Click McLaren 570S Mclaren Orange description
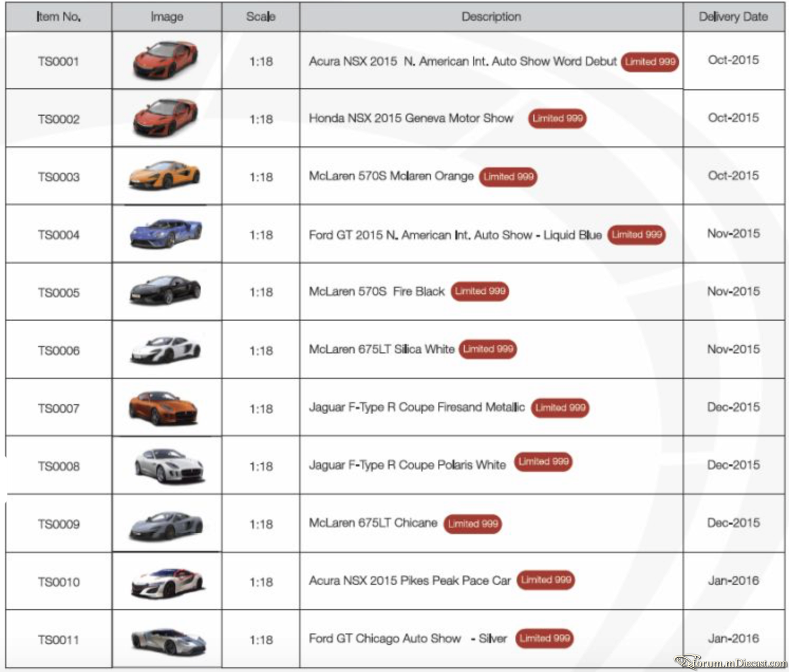The height and width of the screenshot is (672, 789). click(391, 176)
